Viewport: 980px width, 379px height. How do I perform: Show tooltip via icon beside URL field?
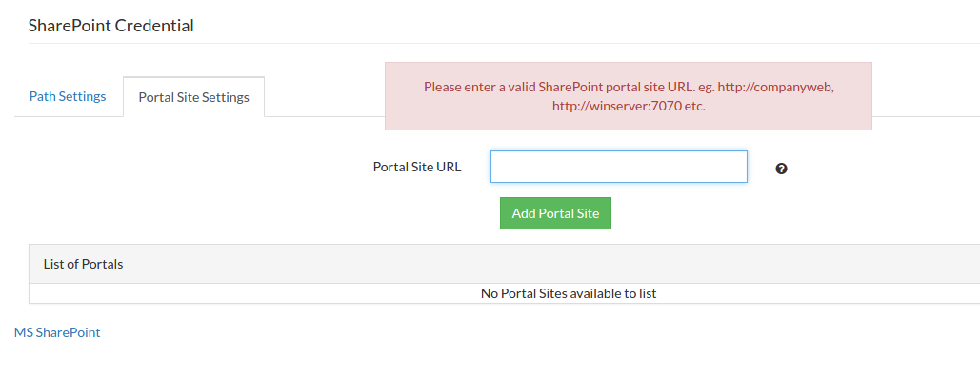(x=781, y=169)
